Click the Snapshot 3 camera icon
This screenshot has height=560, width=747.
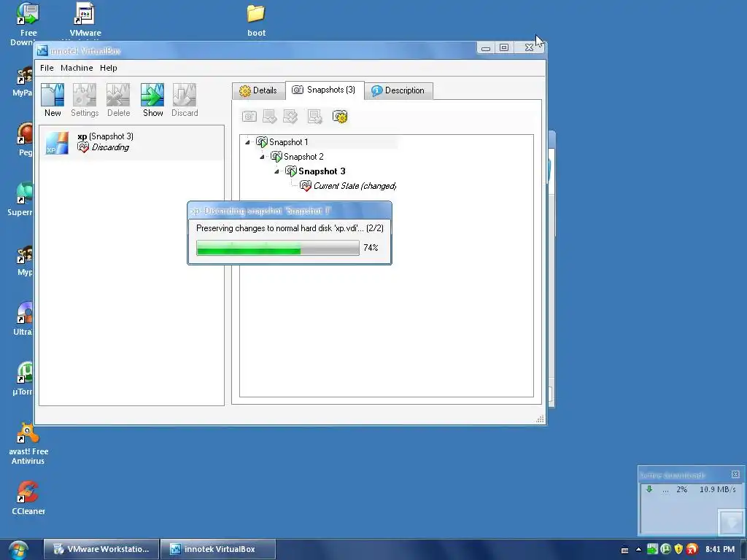point(291,171)
